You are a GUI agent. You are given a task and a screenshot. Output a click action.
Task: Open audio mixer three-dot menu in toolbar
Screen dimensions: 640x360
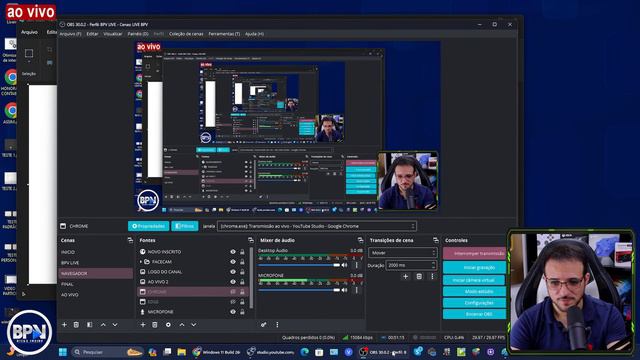point(277,325)
